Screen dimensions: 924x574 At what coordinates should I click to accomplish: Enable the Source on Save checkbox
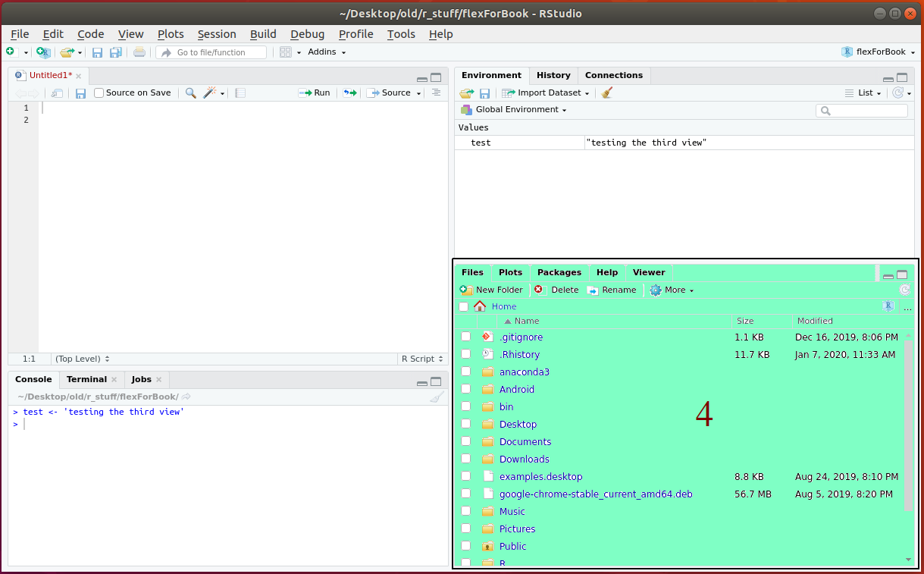[99, 93]
